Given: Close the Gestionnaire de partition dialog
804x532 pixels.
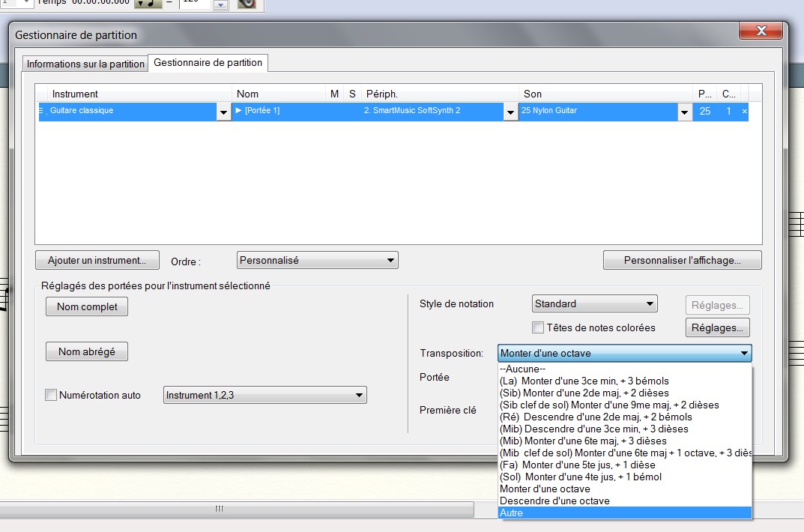Looking at the screenshot, I should [761, 31].
